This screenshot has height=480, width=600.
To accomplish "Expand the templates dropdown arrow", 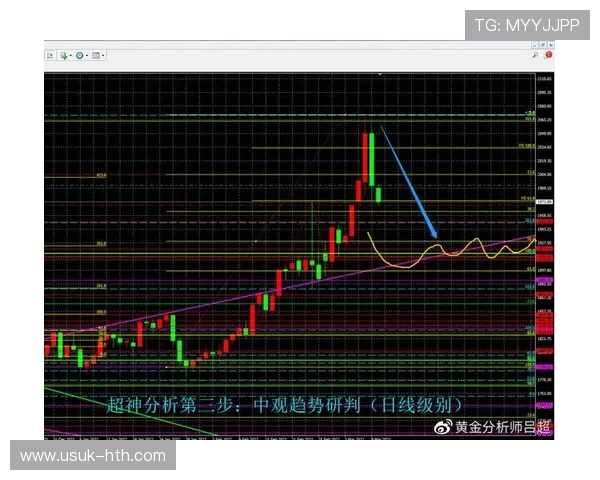I will (103, 56).
